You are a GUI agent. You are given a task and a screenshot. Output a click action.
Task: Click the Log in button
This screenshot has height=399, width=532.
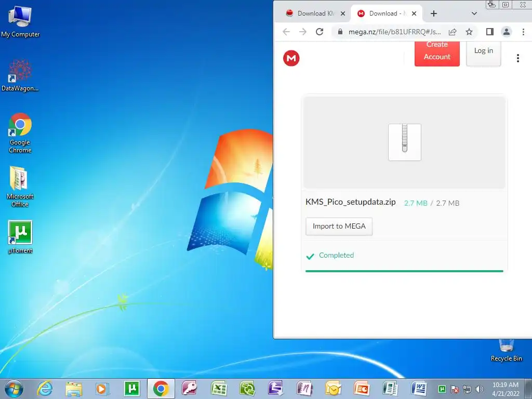coord(484,54)
